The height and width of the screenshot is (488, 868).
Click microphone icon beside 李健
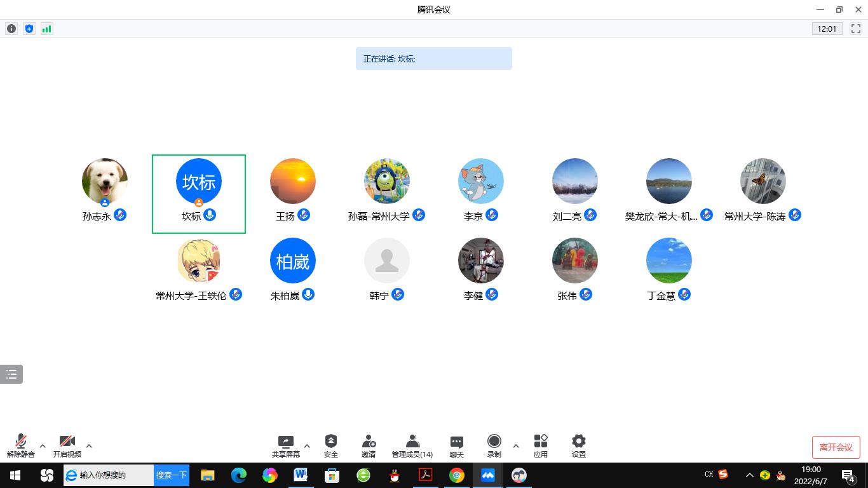coord(492,294)
